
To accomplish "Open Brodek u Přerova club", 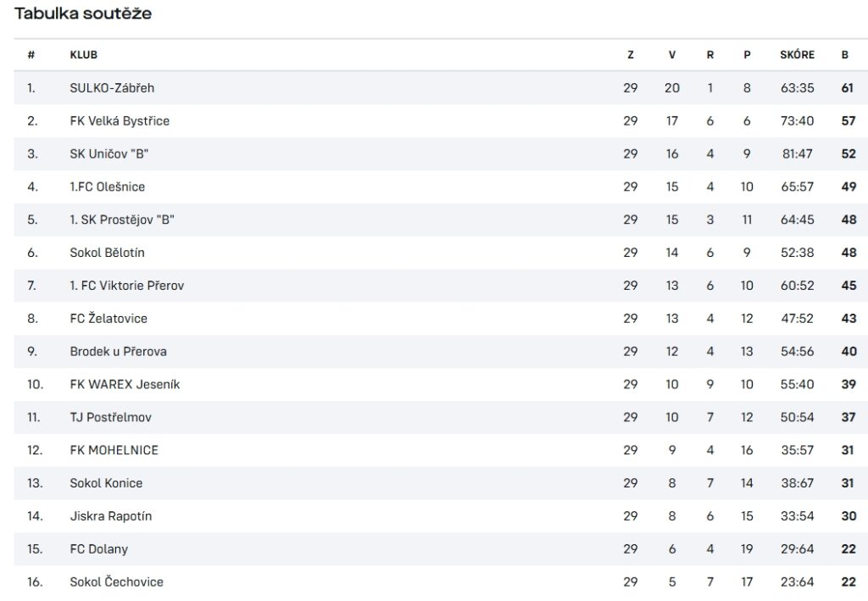I will point(118,352).
